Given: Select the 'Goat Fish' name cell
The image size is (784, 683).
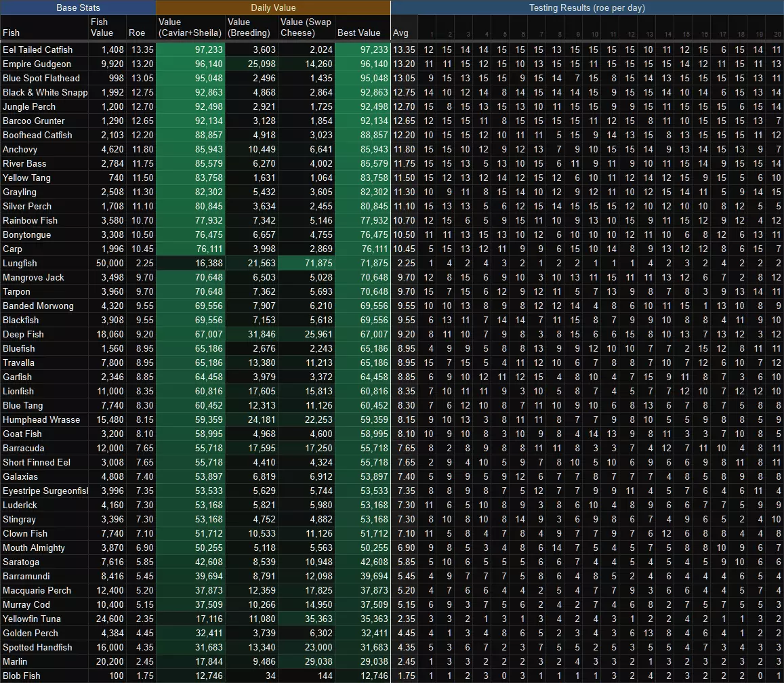Looking at the screenshot, I should (x=45, y=434).
